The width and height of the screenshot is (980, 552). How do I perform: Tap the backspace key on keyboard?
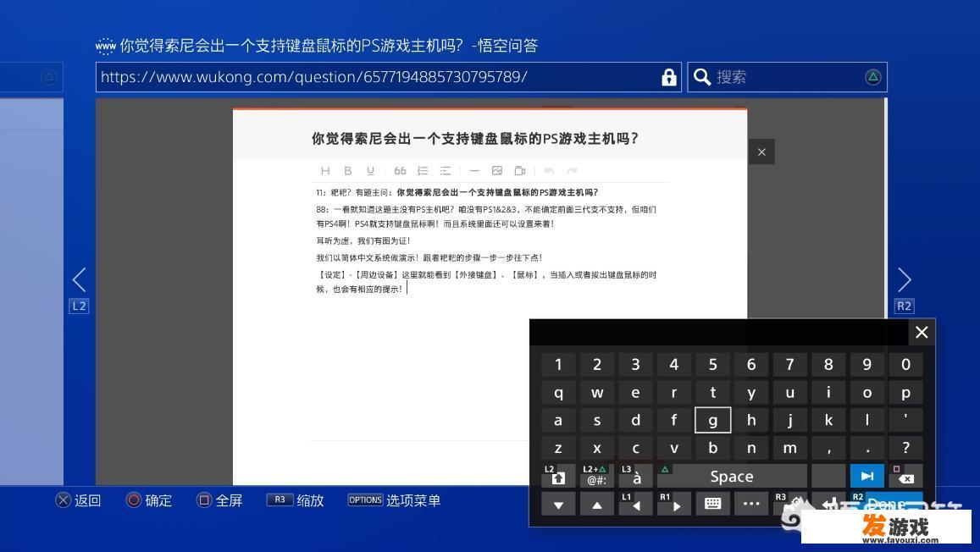(x=905, y=477)
